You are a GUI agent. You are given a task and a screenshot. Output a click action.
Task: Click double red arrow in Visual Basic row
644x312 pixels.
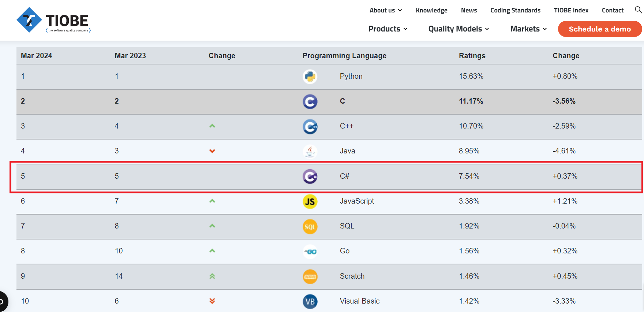click(x=212, y=301)
